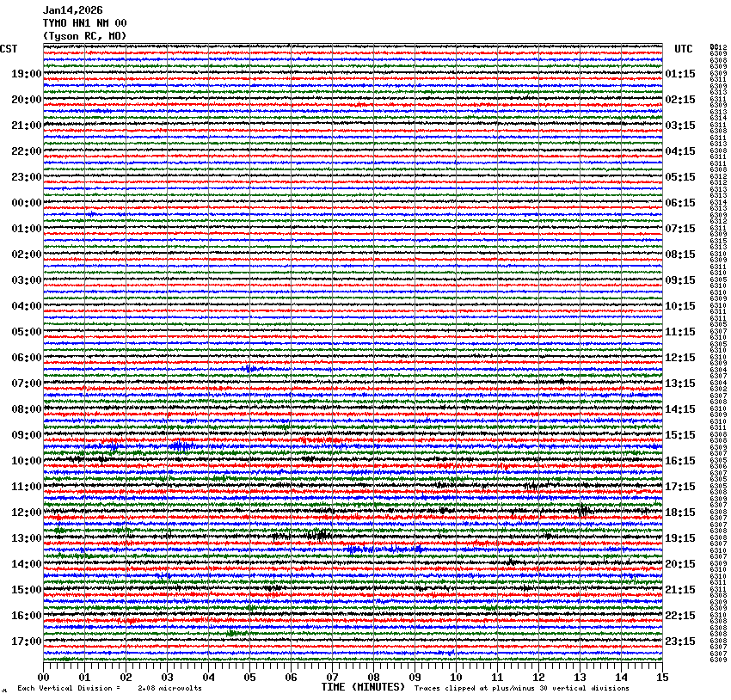This screenshot has height=700, width=731.
Task: Click the 05 minute tick on the time axis
Action: point(249,678)
